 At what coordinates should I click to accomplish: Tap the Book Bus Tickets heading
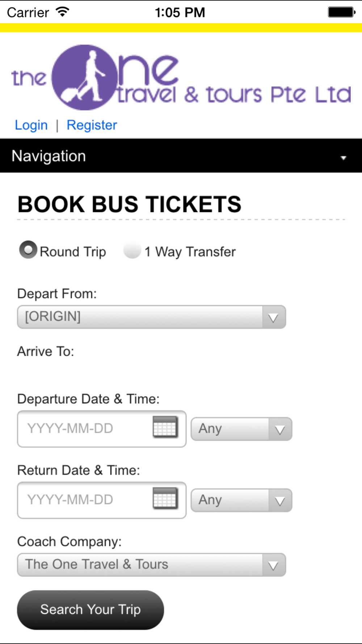[129, 204]
